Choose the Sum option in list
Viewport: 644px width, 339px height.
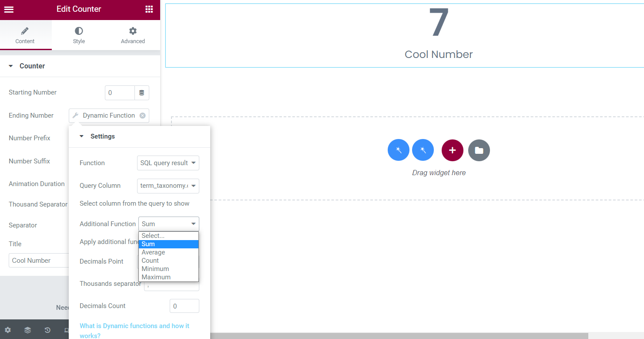point(168,244)
